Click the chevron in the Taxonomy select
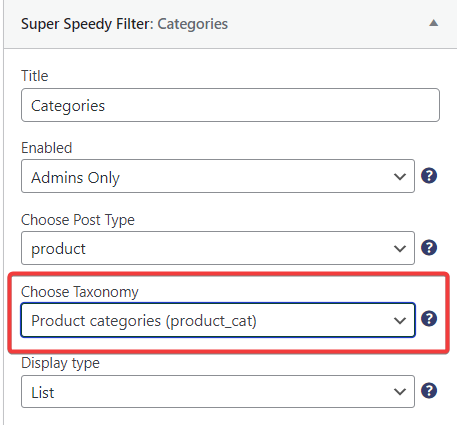The image size is (457, 425). pos(400,321)
